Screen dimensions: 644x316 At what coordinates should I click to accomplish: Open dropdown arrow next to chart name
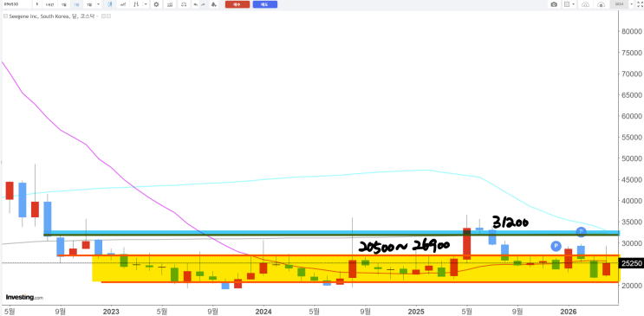click(631, 4)
